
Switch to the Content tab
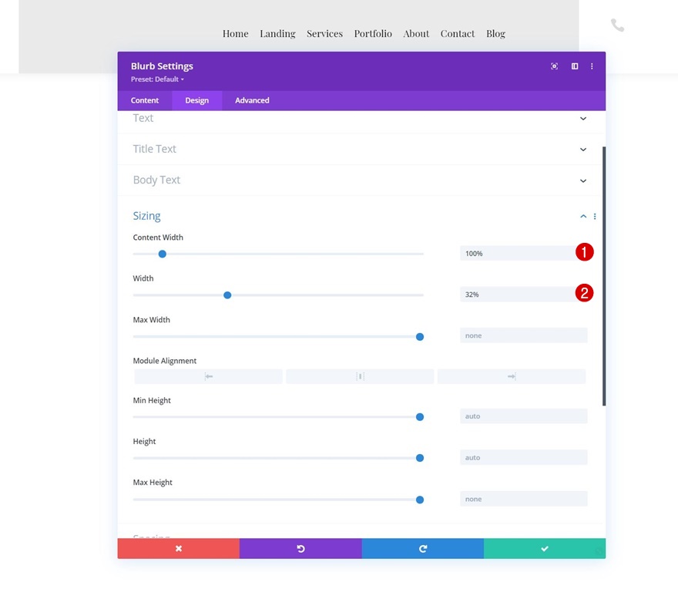click(x=145, y=100)
